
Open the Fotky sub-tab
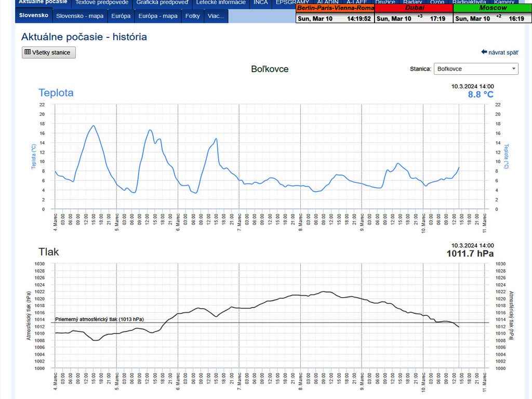193,16
